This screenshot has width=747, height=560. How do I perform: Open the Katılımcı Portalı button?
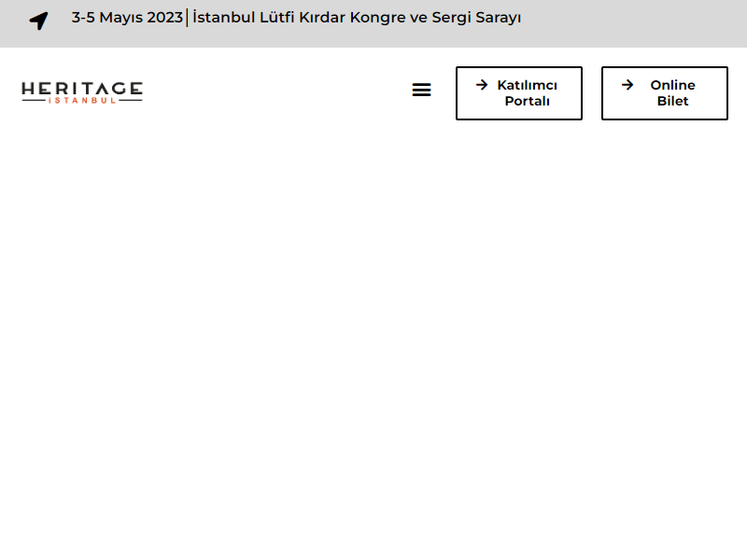coord(518,93)
